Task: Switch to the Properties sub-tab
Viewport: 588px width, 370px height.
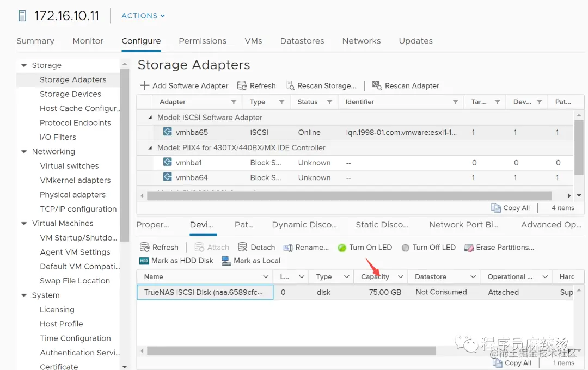Action: click(152, 225)
